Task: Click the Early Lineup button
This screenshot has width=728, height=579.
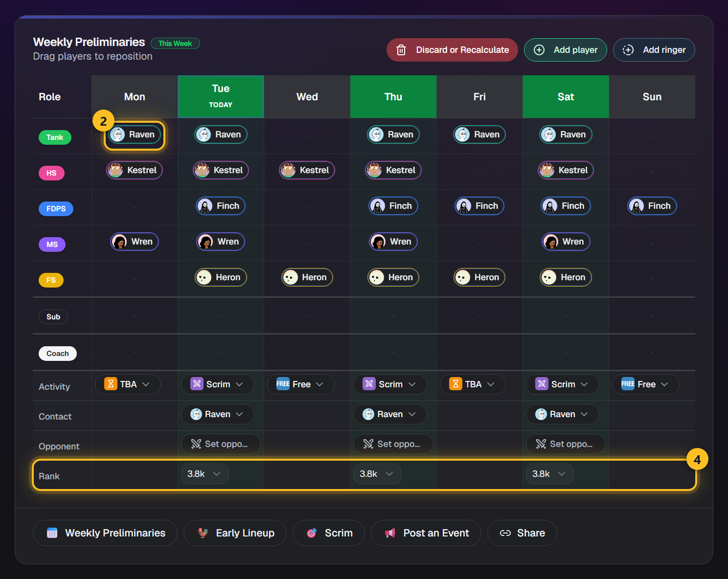Action: coord(235,533)
